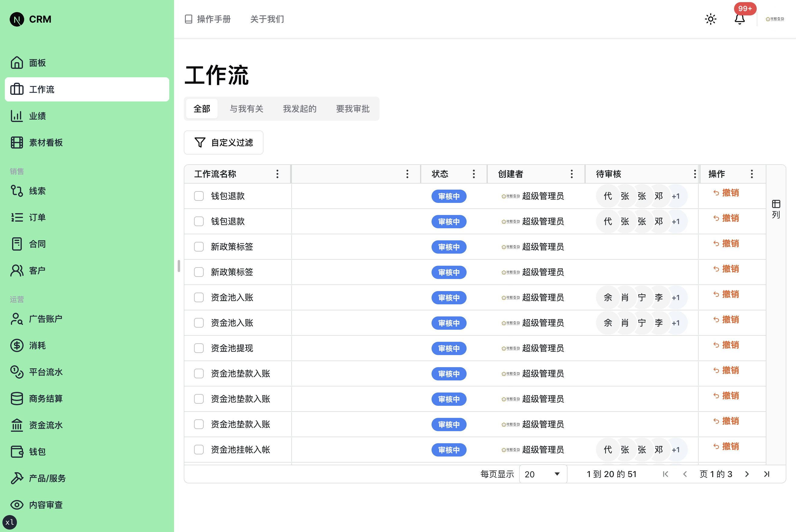
Task: Check the first 钱包退款 row checkbox
Action: 199,196
